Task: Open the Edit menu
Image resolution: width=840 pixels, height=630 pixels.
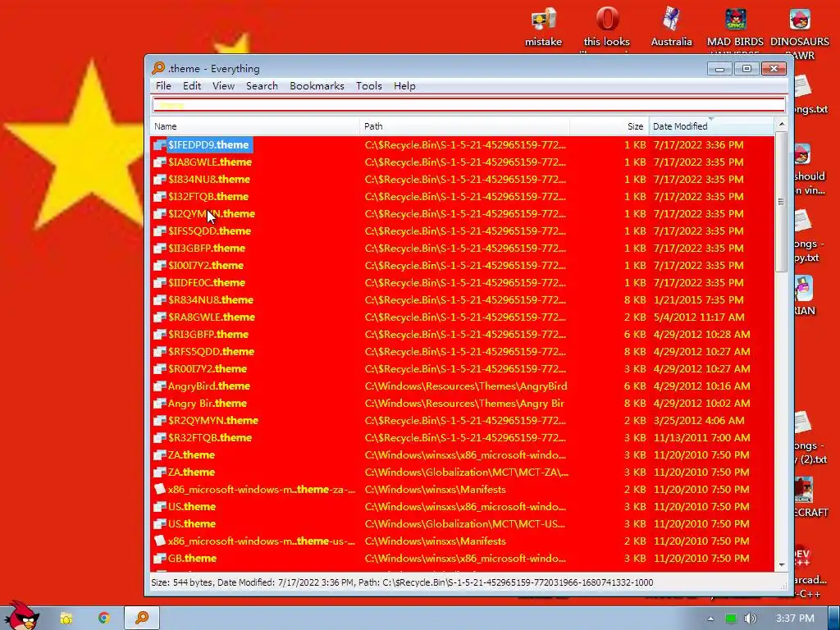Action: 192,85
